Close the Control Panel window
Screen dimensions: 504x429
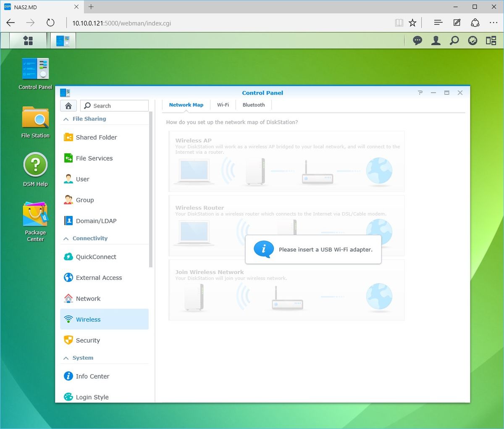click(460, 93)
